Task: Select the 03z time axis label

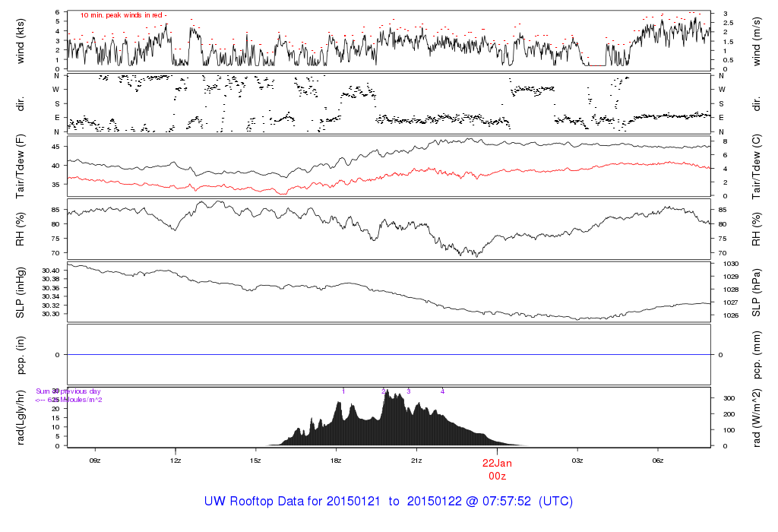Action: coord(577,461)
